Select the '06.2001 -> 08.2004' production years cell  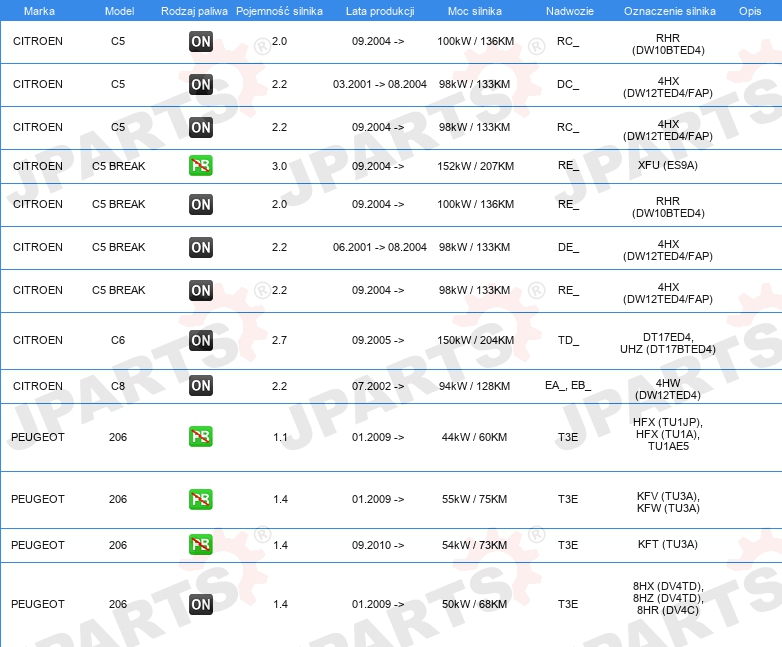pos(380,247)
